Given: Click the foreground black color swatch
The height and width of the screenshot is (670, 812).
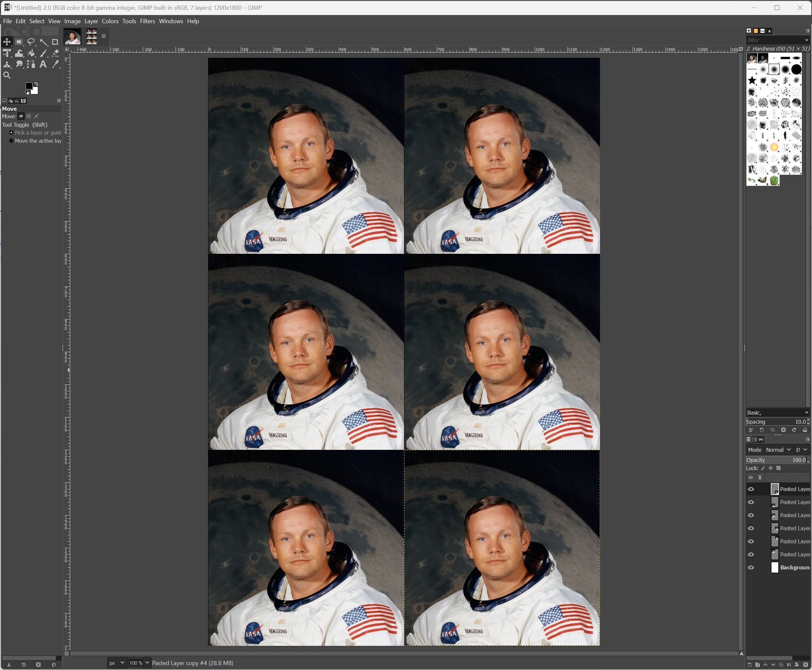Looking at the screenshot, I should pyautogui.click(x=29, y=86).
